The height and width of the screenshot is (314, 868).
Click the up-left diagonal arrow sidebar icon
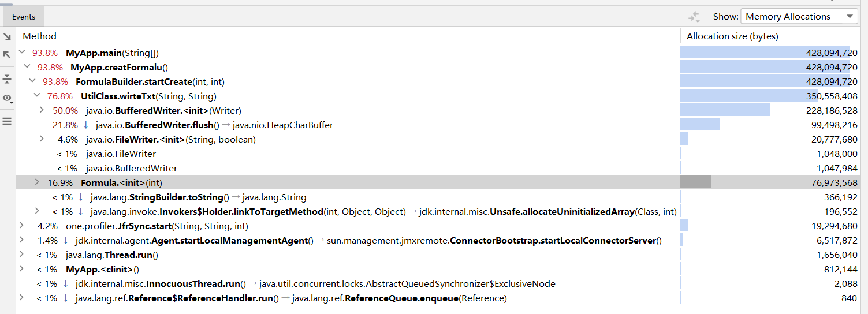(8, 55)
